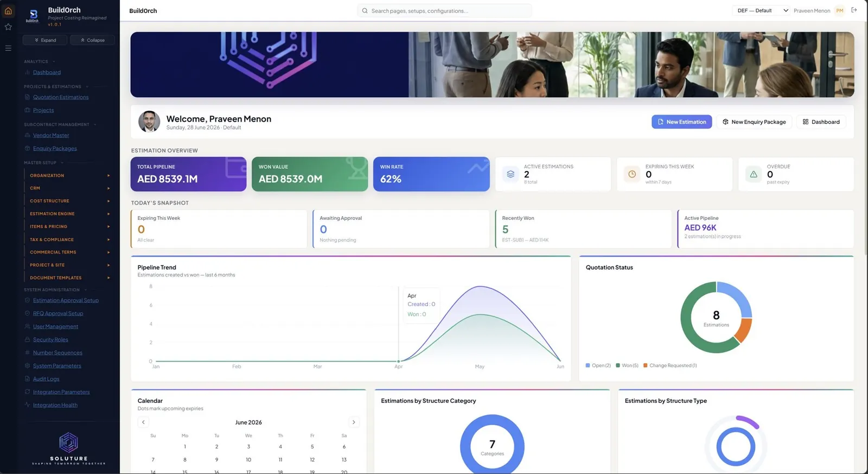This screenshot has width=868, height=474.
Task: Open the home icon in left rail
Action: tap(8, 11)
